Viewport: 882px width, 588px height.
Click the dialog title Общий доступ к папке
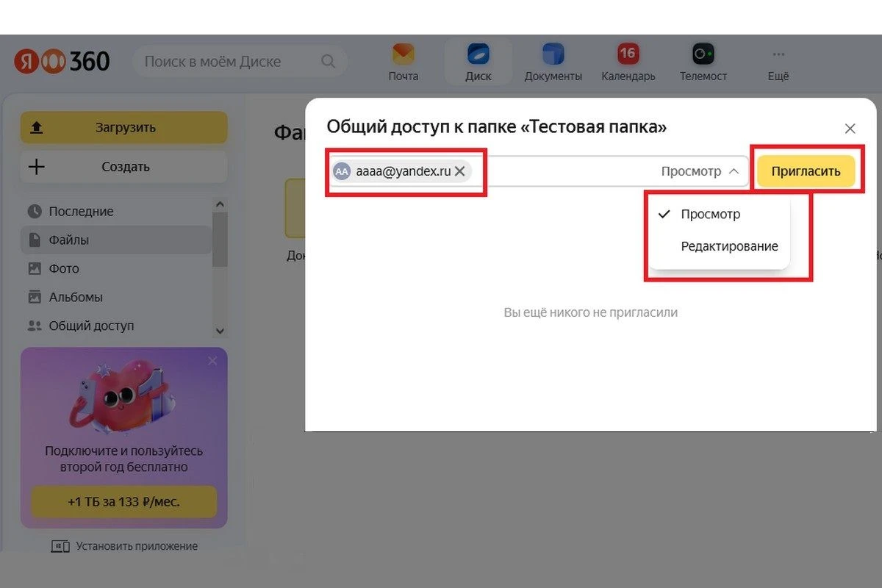pos(496,127)
